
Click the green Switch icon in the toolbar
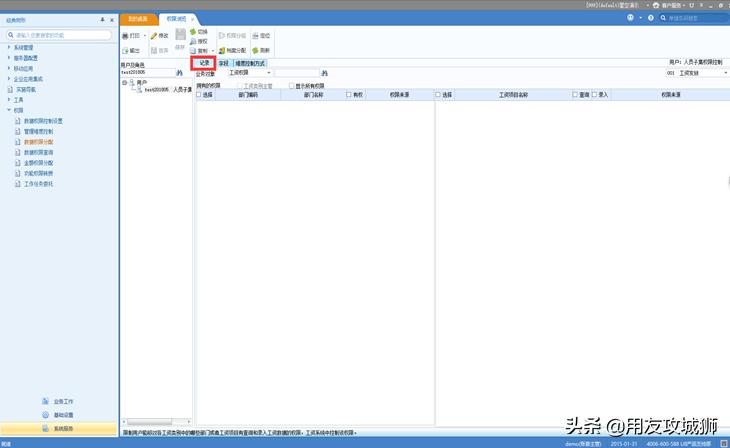pyautogui.click(x=193, y=32)
